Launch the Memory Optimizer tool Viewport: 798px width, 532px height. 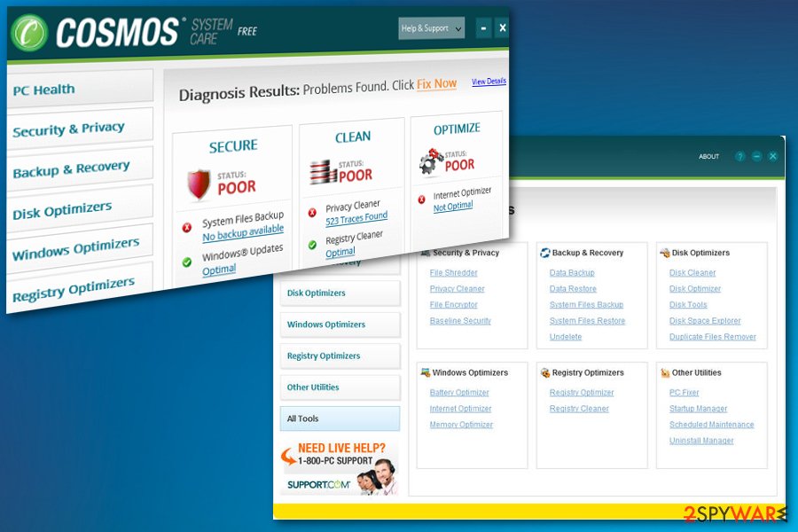click(x=461, y=425)
